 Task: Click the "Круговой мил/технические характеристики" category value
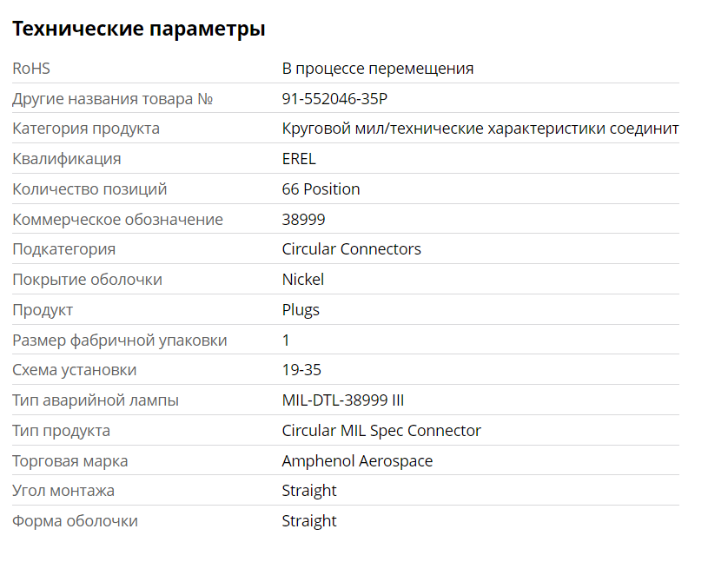coord(480,129)
